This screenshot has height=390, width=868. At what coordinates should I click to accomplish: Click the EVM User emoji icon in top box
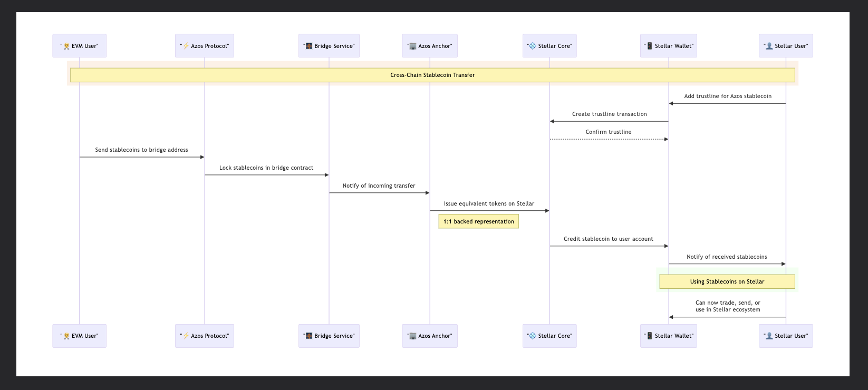[66, 46]
